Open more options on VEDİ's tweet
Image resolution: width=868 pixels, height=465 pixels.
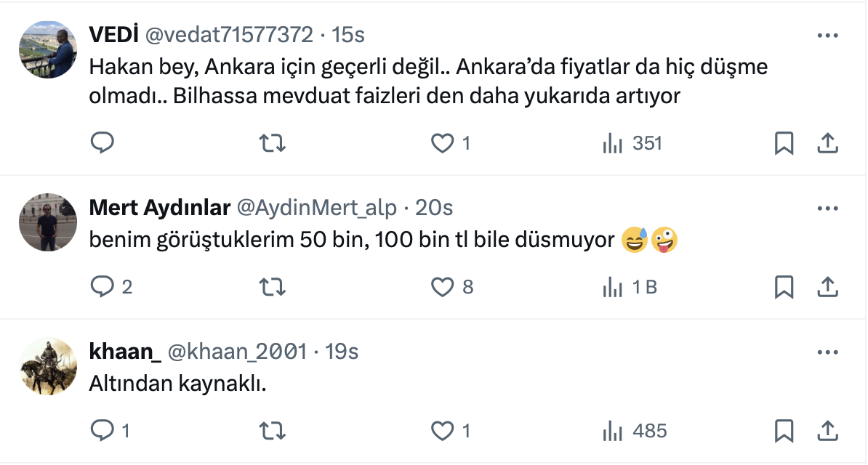pyautogui.click(x=828, y=35)
